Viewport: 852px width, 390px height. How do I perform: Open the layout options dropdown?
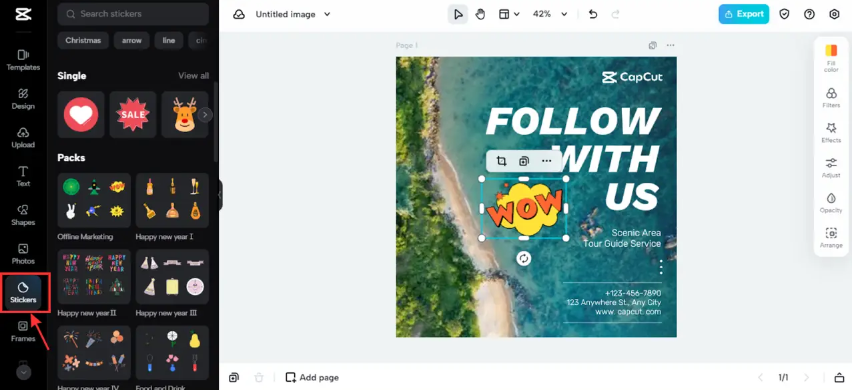(509, 15)
